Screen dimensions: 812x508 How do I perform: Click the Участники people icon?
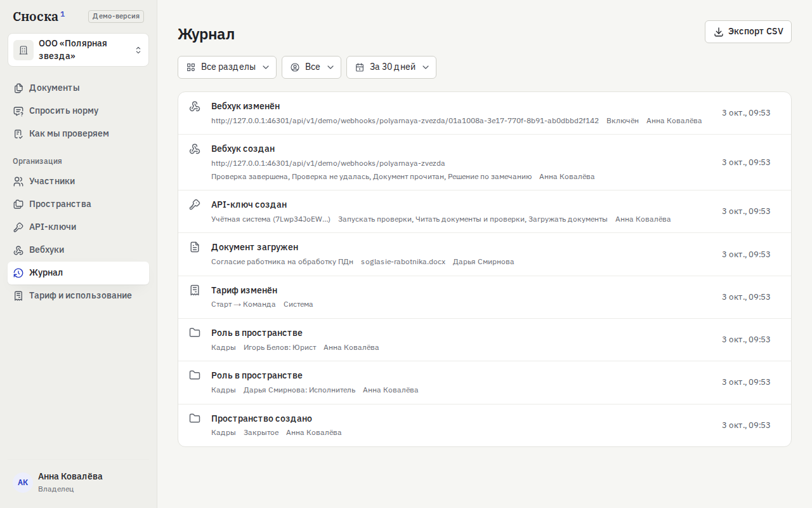18,182
